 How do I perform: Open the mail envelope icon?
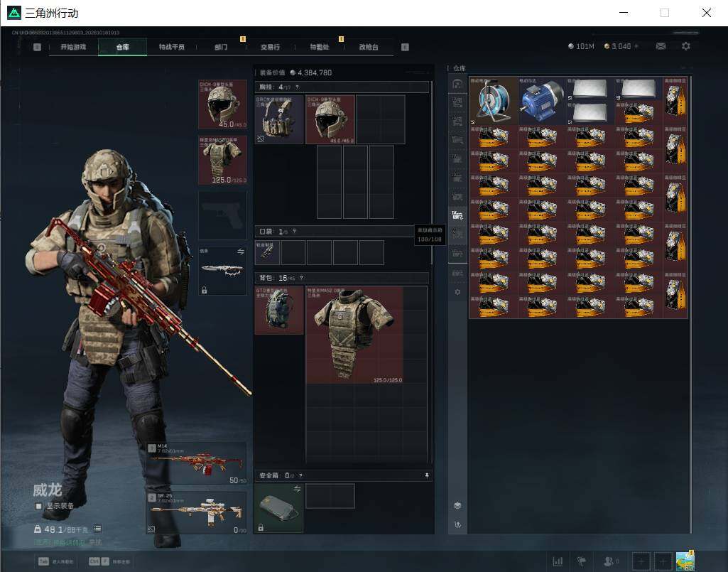tap(661, 46)
